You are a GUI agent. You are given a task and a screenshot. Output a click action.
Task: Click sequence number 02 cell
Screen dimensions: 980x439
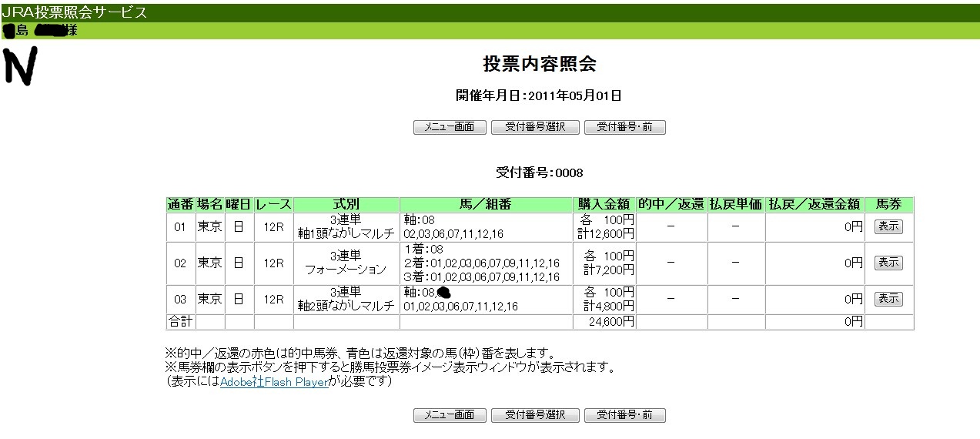click(180, 263)
